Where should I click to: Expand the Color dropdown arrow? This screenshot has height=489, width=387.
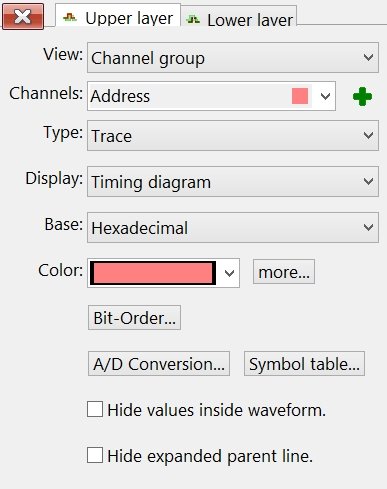click(229, 273)
